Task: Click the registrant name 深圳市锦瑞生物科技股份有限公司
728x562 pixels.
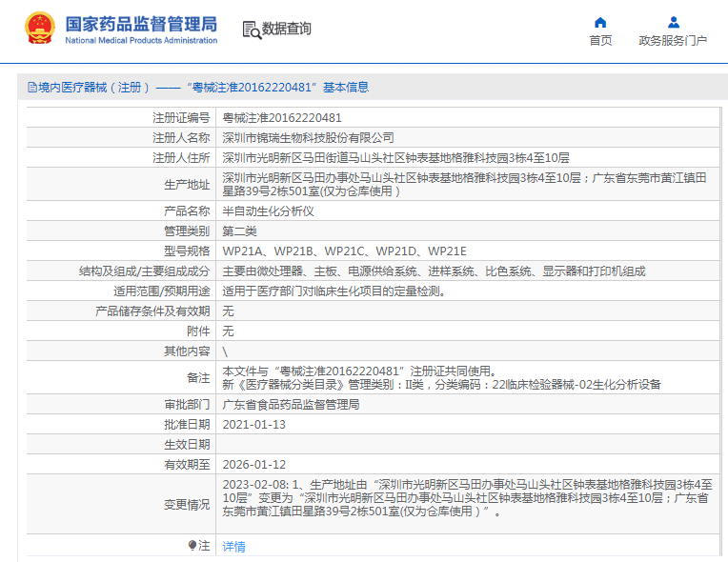Action: pos(308,138)
